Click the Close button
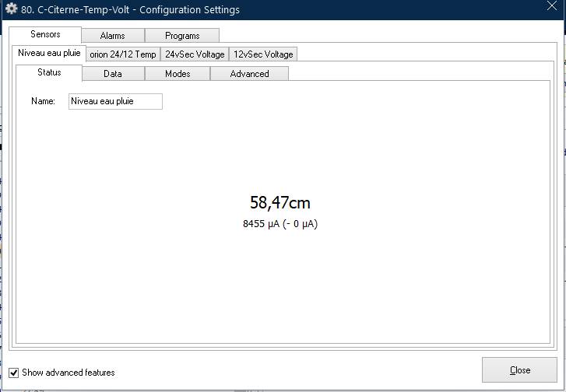This screenshot has height=392, width=566. point(519,370)
